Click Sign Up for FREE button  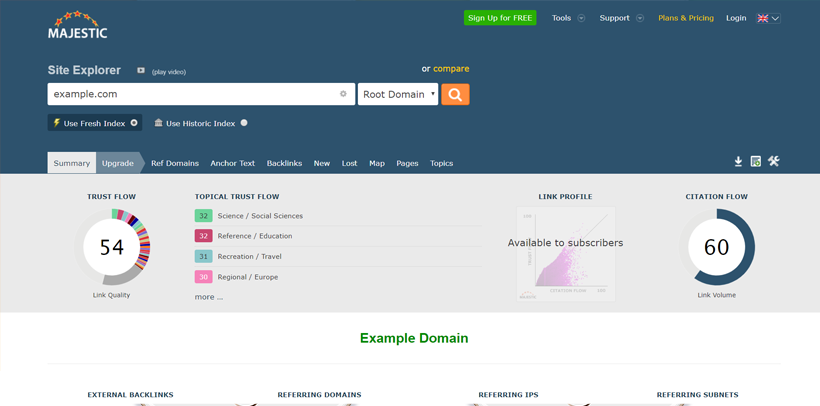point(500,18)
